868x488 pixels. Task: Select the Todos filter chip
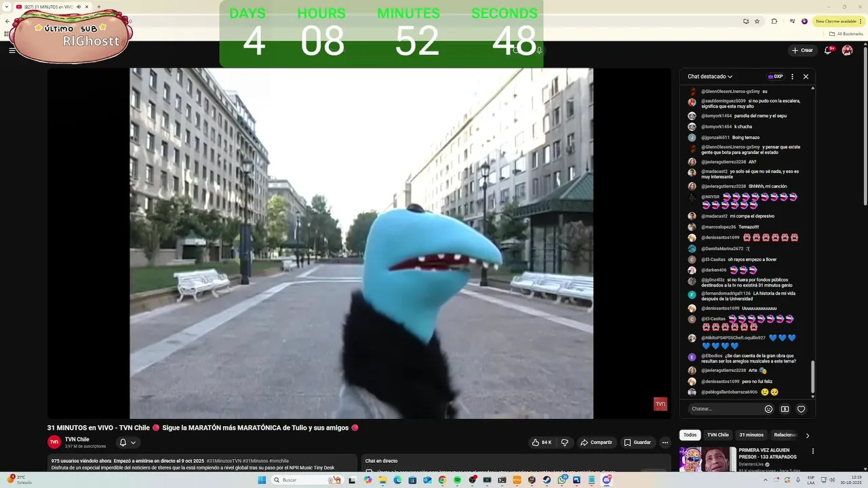coord(690,435)
